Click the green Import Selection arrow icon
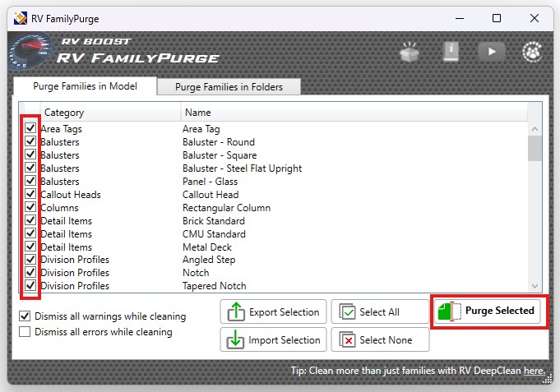 point(236,340)
